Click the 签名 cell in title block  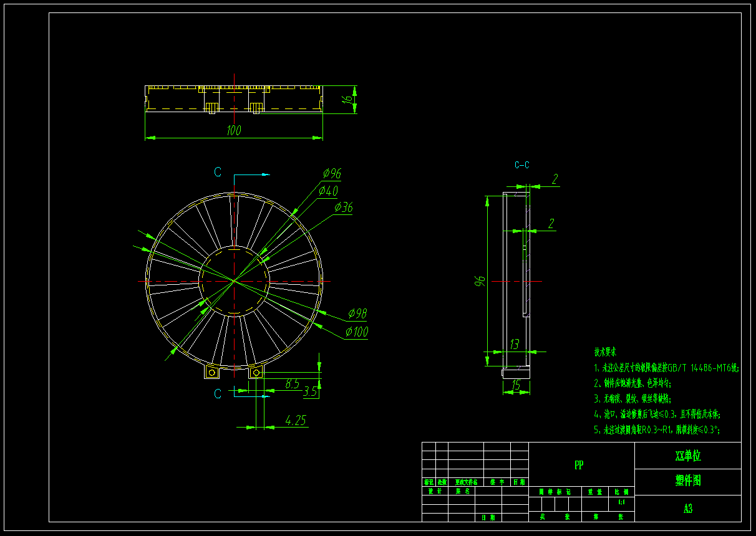point(462,491)
